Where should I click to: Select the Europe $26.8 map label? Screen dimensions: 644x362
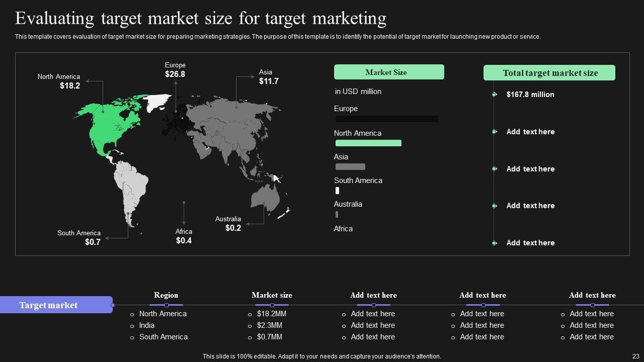(175, 70)
